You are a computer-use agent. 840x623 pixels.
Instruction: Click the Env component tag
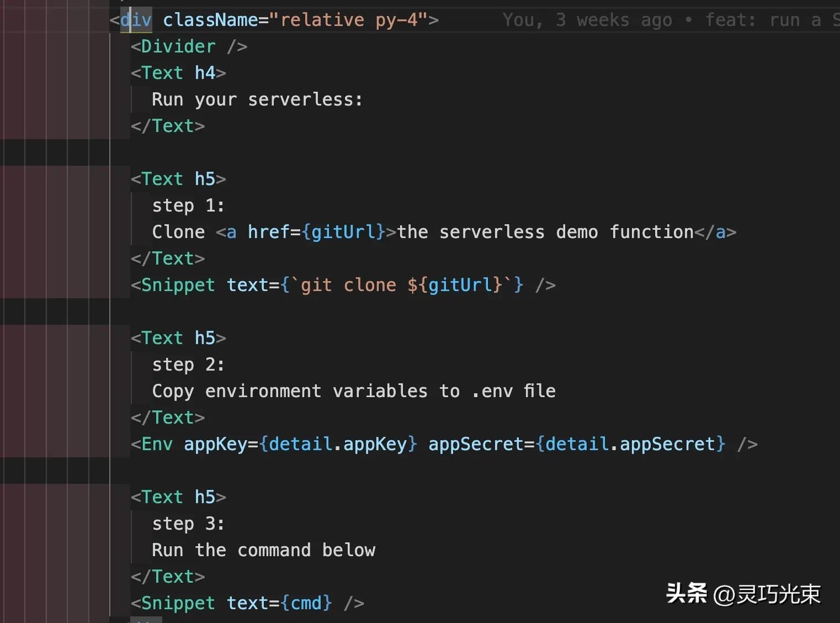[156, 444]
